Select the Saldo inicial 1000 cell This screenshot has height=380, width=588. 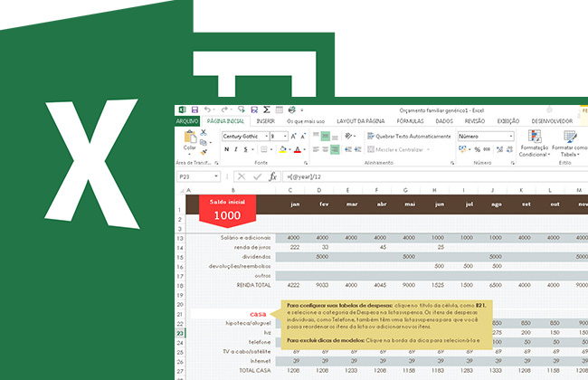(227, 210)
